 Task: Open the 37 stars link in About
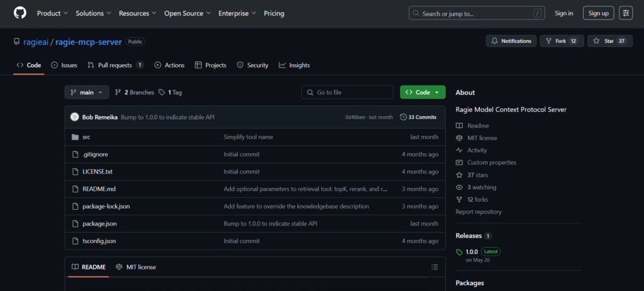point(472,175)
